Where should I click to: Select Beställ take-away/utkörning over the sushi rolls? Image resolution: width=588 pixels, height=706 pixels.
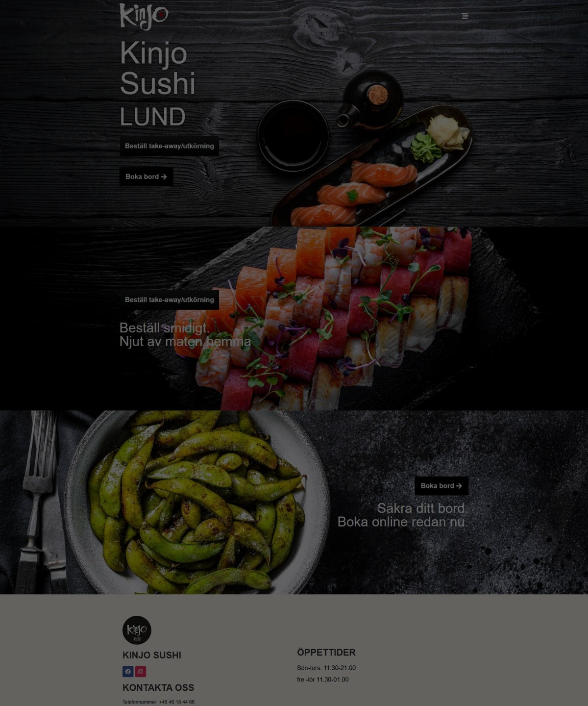coord(170,300)
